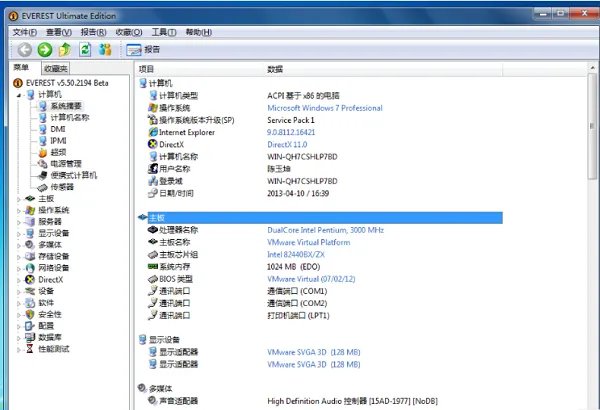Click the vertical scrollbar thumb
Screen dimensions: 600x410
592,126
